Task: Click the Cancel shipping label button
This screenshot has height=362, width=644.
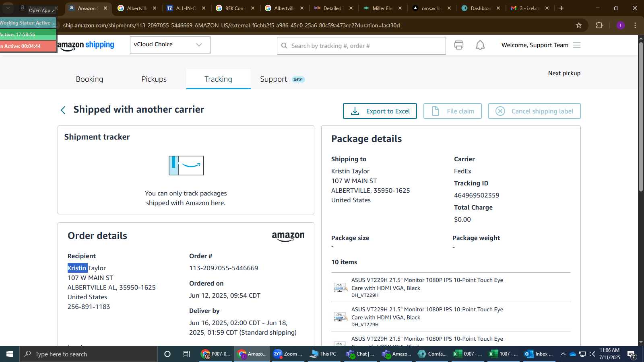Action: tap(534, 111)
